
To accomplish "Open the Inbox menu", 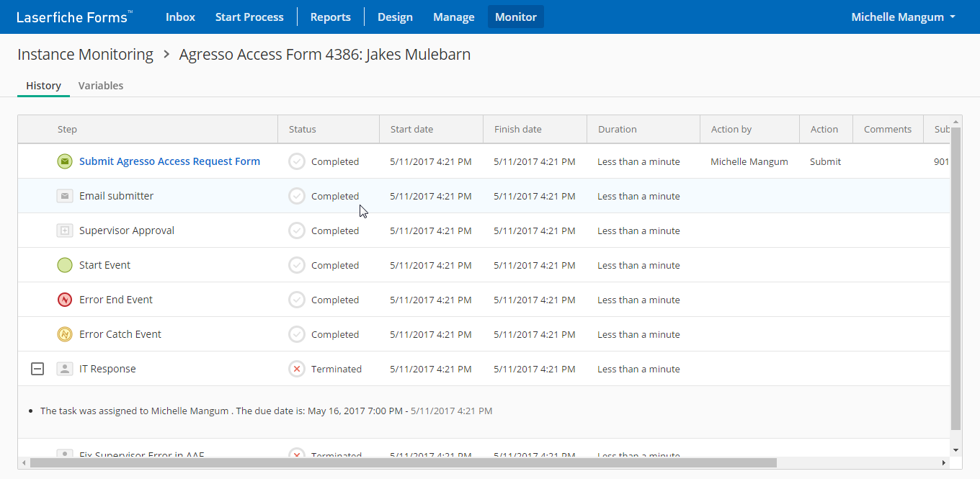I will (x=180, y=17).
